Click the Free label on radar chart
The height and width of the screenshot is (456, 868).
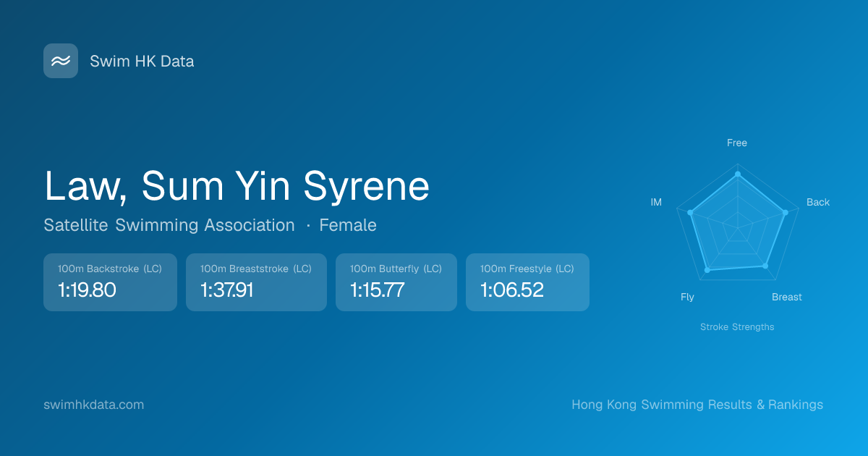point(736,143)
